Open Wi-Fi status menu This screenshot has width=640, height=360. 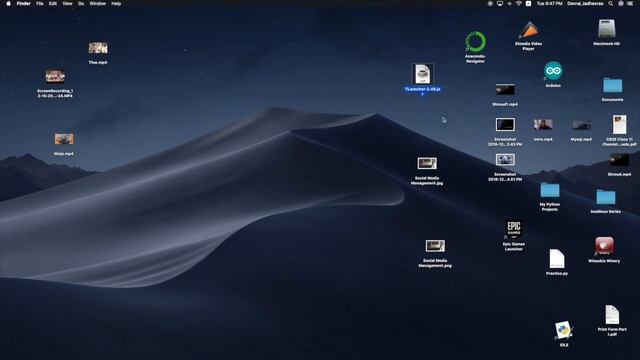tap(518, 4)
